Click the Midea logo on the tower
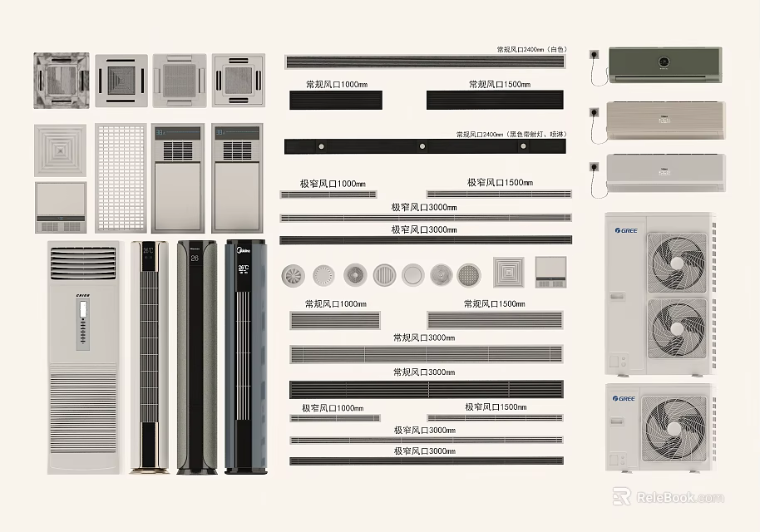 [243, 251]
